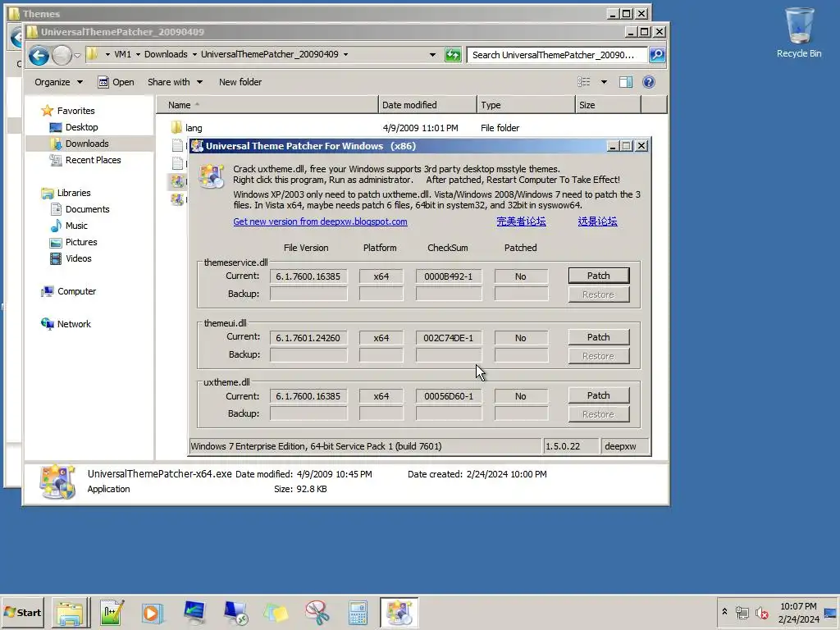Click the Universal Theme Patcher title bar icon
Screen dimensions: 840x630
tap(197, 146)
